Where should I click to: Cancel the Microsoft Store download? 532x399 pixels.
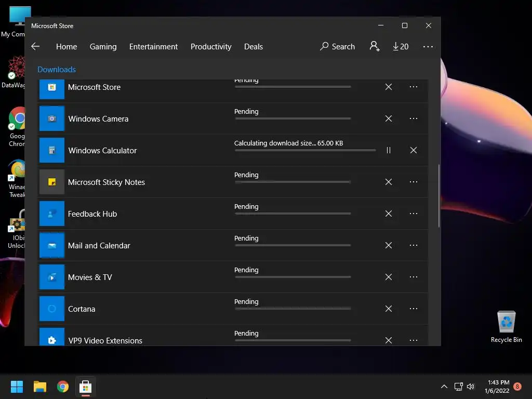pos(389,87)
